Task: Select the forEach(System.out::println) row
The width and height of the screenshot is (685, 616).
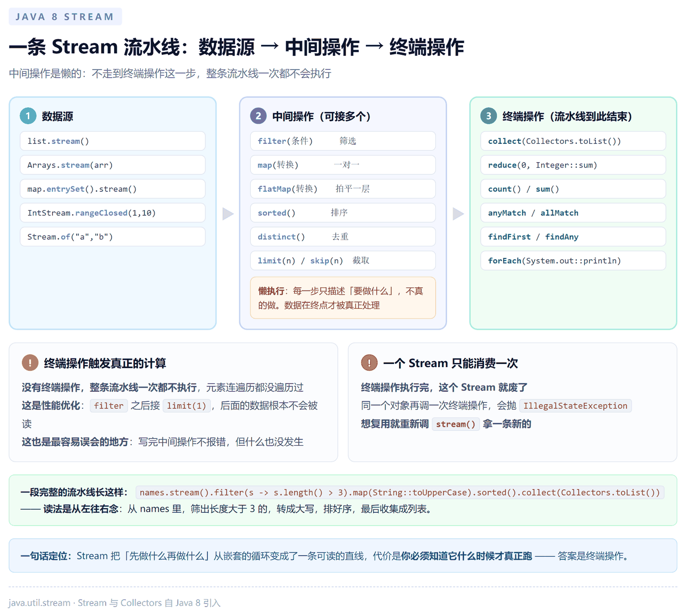Action: pos(573,261)
